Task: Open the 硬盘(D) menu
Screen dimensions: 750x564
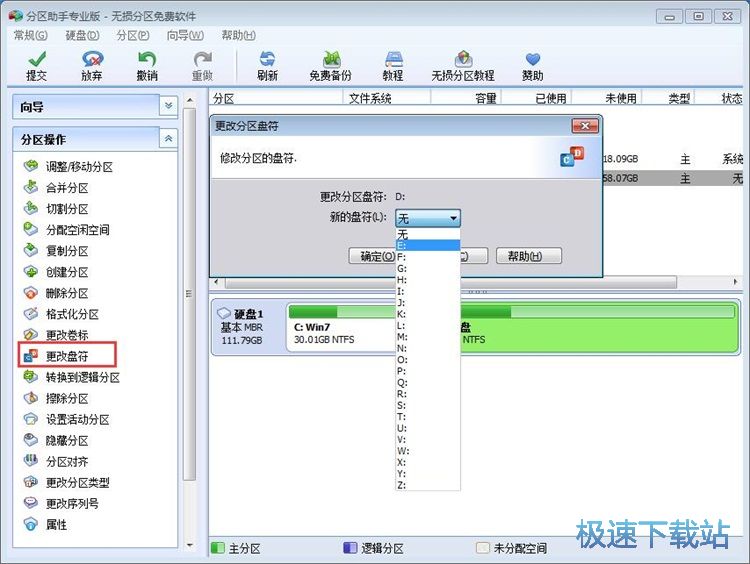Action: point(82,35)
